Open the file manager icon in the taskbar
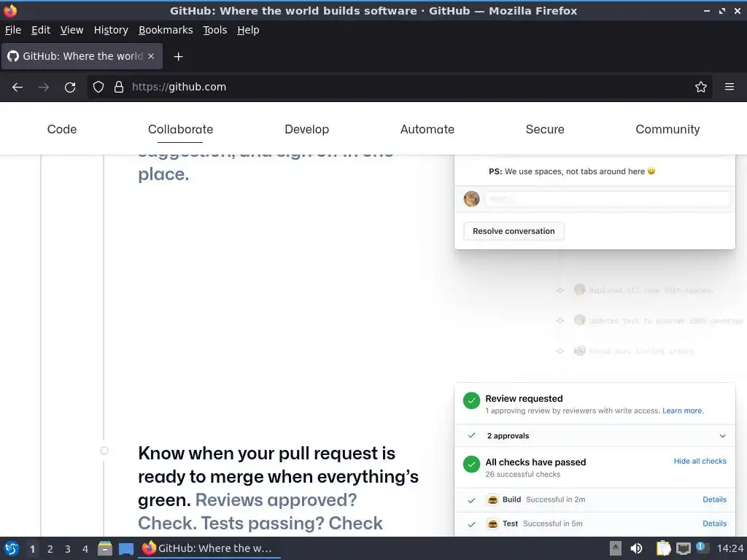 [105, 548]
